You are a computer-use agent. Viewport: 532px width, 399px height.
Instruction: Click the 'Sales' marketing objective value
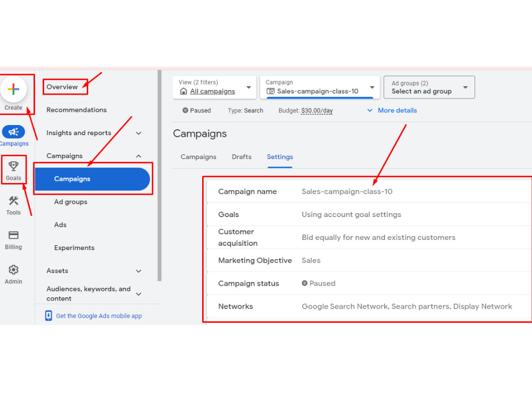pos(311,260)
